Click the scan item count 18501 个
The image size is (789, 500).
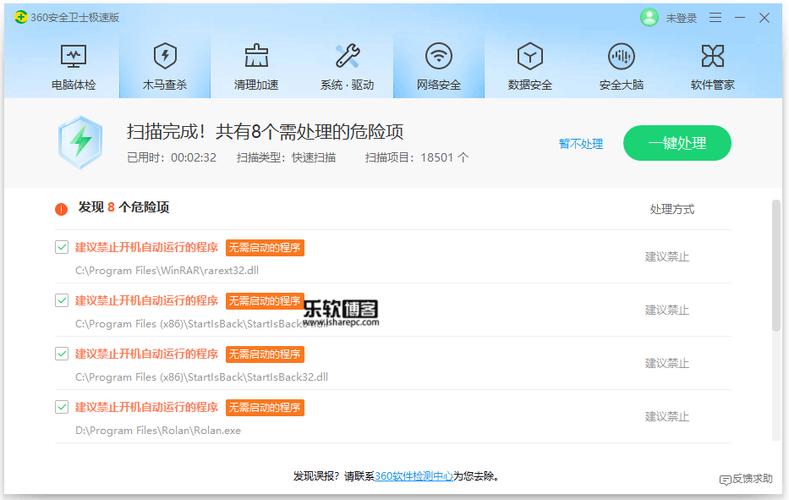(x=444, y=158)
